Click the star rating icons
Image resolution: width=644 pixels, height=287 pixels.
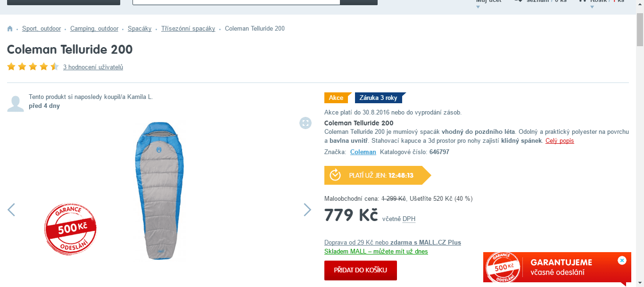[33, 67]
